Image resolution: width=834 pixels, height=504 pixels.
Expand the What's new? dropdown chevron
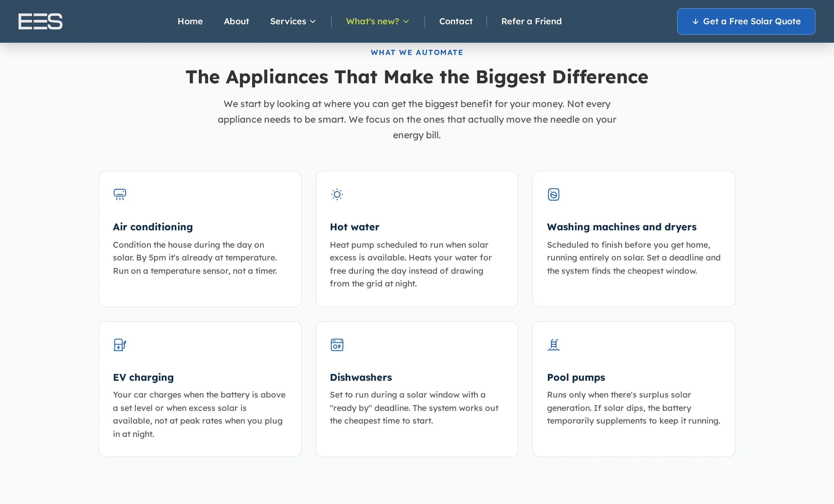coord(406,22)
